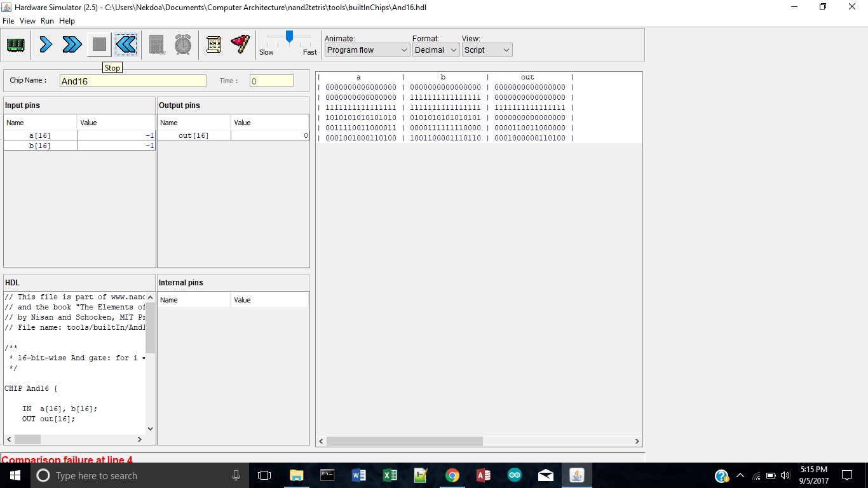Click the speed slider between Slow and Fast
Image resolution: width=868 pixels, height=488 pixels.
click(289, 37)
